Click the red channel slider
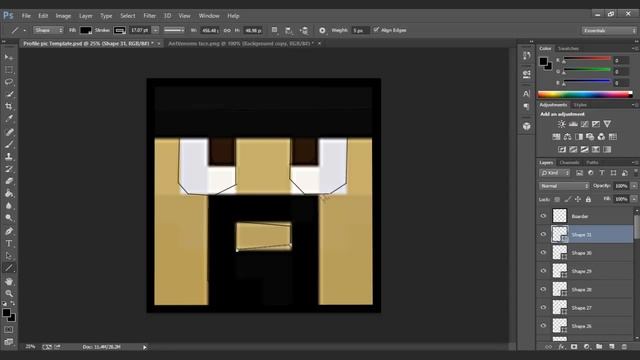This screenshot has height=360, width=640. click(x=587, y=59)
